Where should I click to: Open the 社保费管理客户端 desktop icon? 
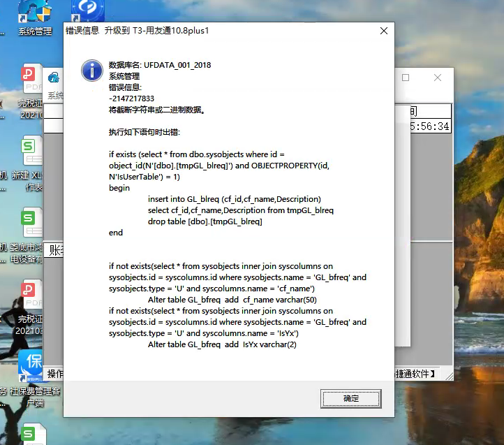pyautogui.click(x=35, y=378)
